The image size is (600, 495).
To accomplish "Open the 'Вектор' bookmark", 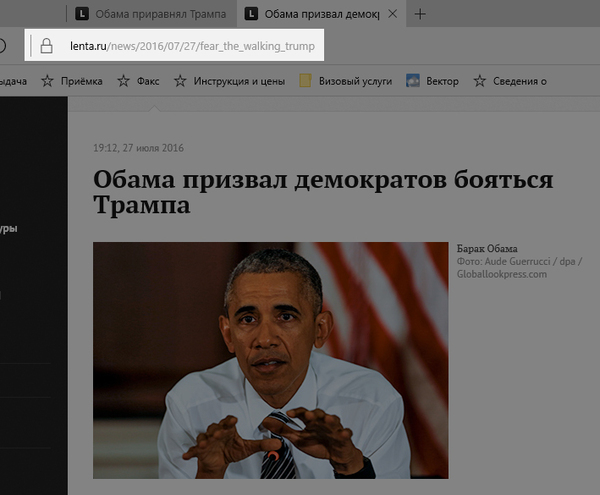I will click(x=441, y=81).
